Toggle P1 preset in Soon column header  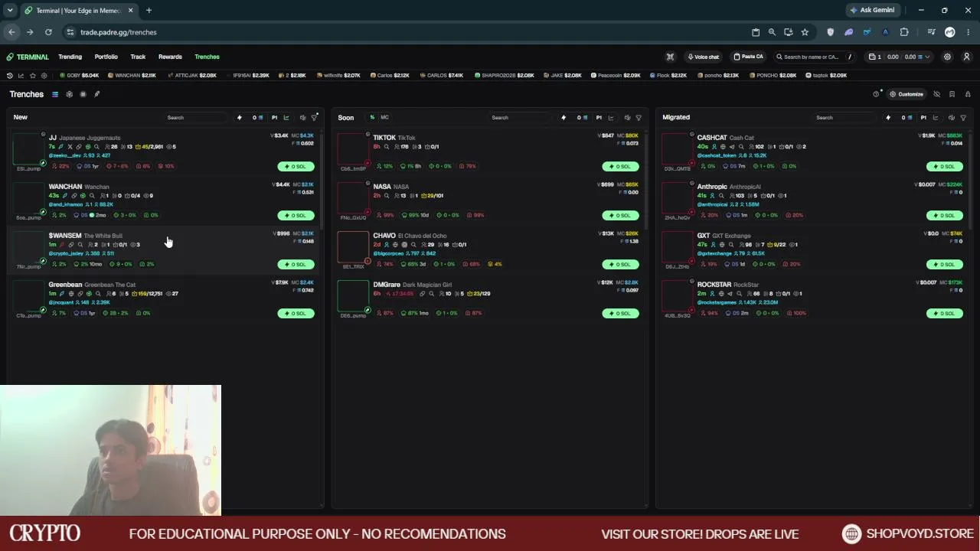[599, 118]
